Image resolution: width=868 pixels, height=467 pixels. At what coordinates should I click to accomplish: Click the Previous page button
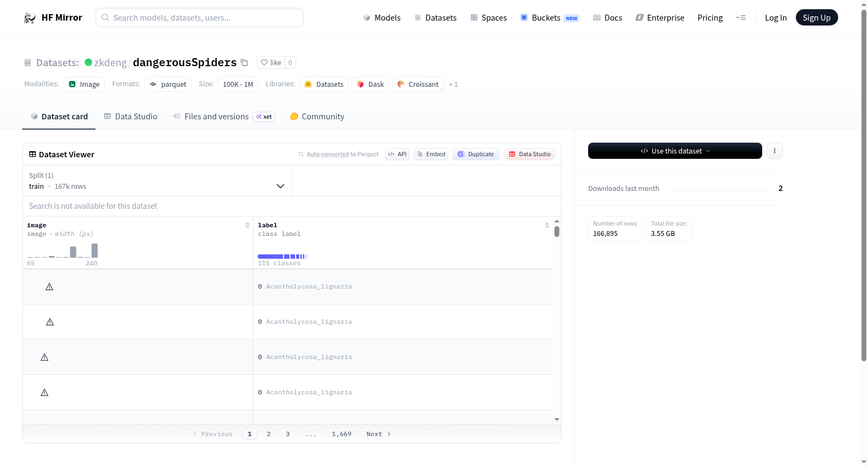coord(213,434)
